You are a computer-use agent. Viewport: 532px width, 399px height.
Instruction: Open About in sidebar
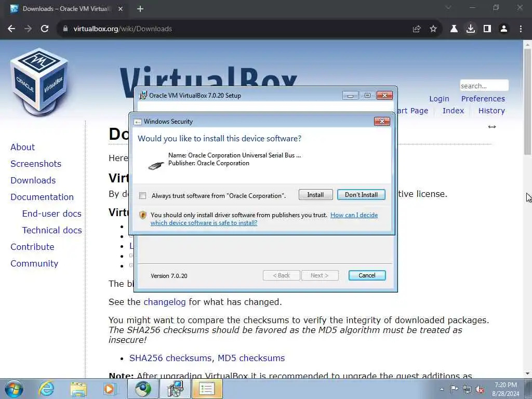click(x=22, y=147)
